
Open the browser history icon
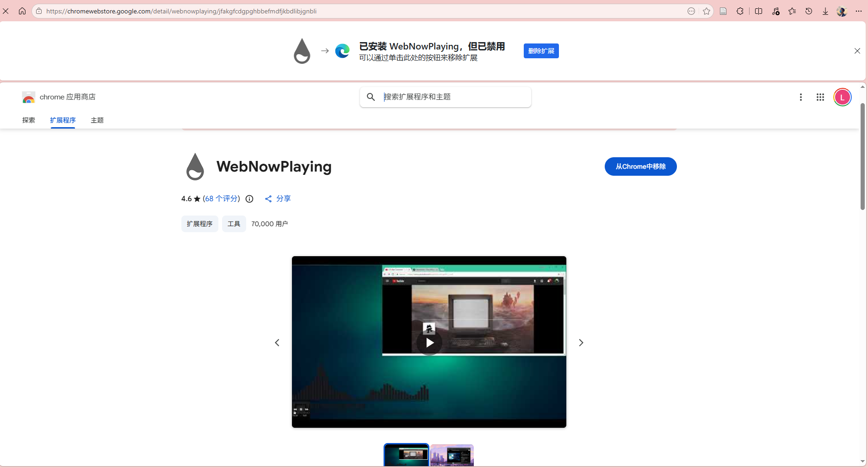pyautogui.click(x=809, y=11)
